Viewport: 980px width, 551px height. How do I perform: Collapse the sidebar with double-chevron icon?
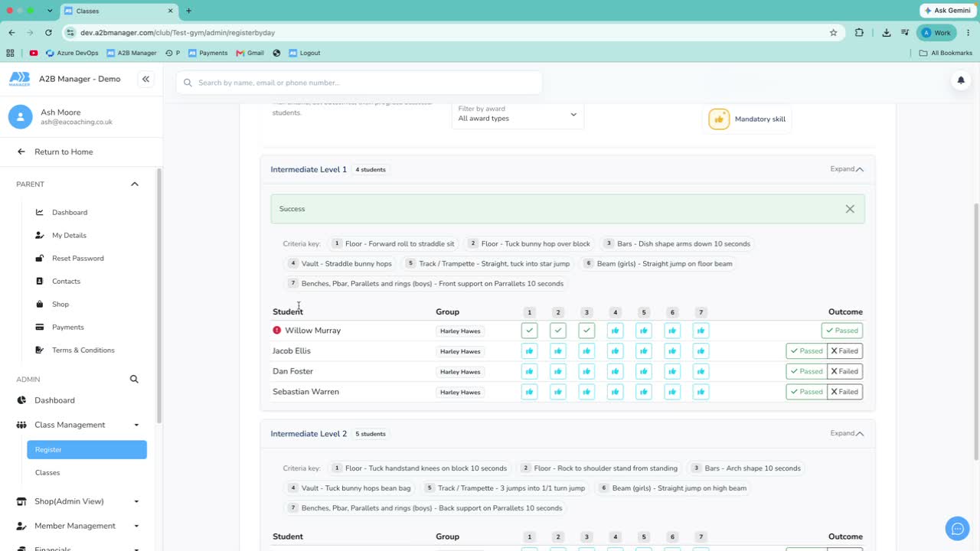pos(145,79)
